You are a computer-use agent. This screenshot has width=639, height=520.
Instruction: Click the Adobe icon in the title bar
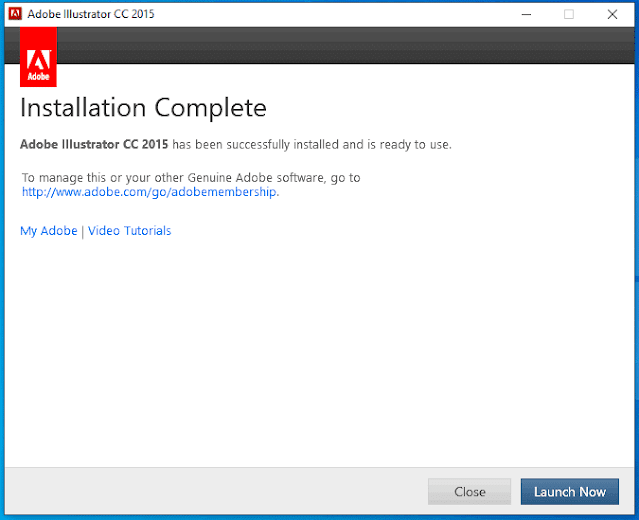click(x=15, y=14)
